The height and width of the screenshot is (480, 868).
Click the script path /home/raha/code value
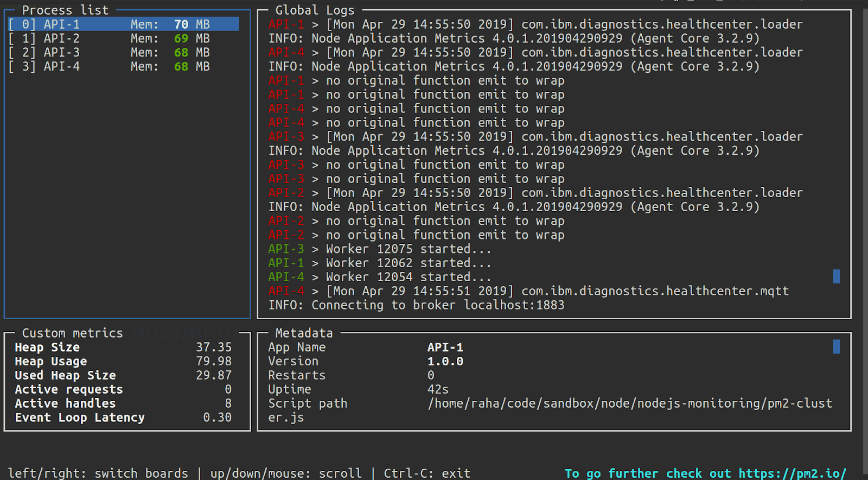click(x=629, y=404)
